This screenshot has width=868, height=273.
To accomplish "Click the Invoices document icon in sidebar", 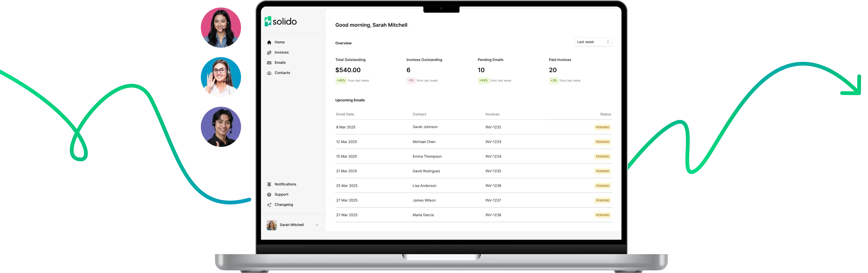I will [269, 52].
